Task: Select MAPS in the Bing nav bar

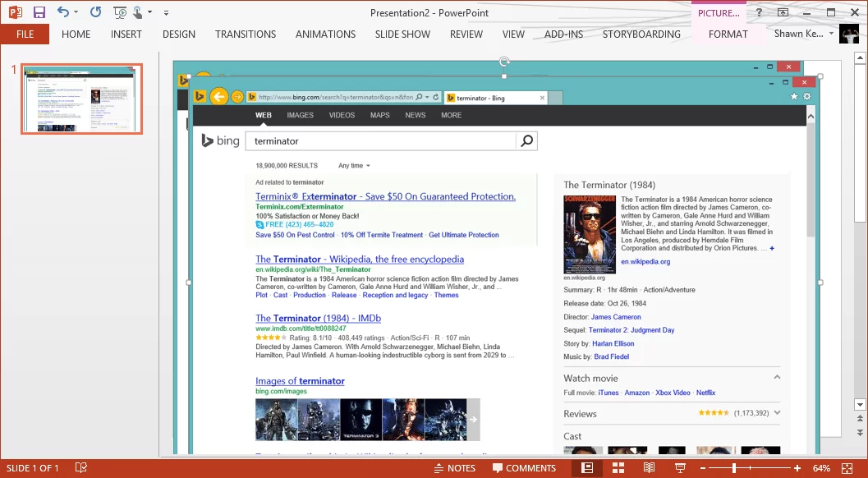Action: tap(379, 115)
